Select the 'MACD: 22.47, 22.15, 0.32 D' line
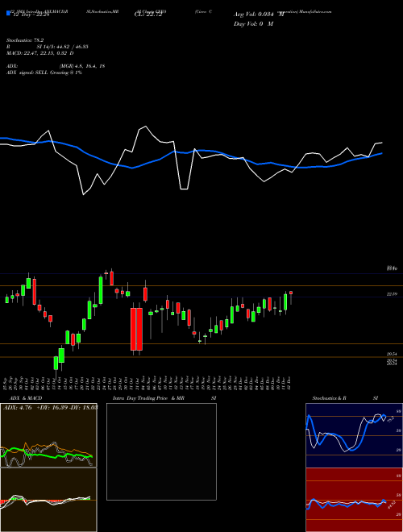 point(40,53)
